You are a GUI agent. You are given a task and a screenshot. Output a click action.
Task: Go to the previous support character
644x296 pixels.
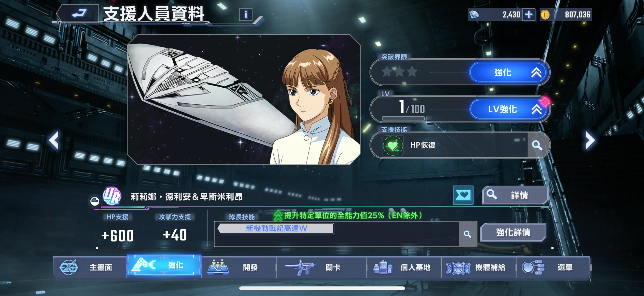54,140
